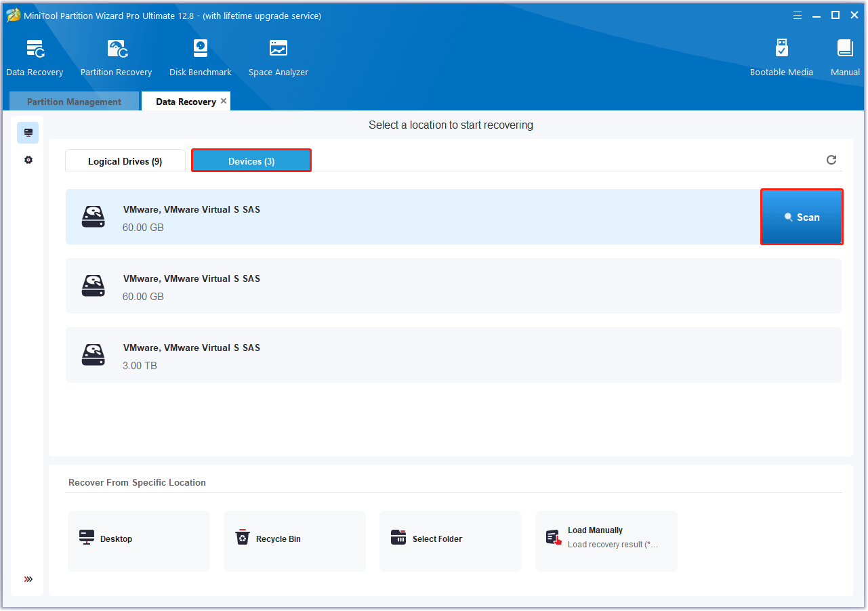Image resolution: width=868 pixels, height=611 pixels.
Task: Open Data Recovery tool in toolbar
Action: point(35,58)
